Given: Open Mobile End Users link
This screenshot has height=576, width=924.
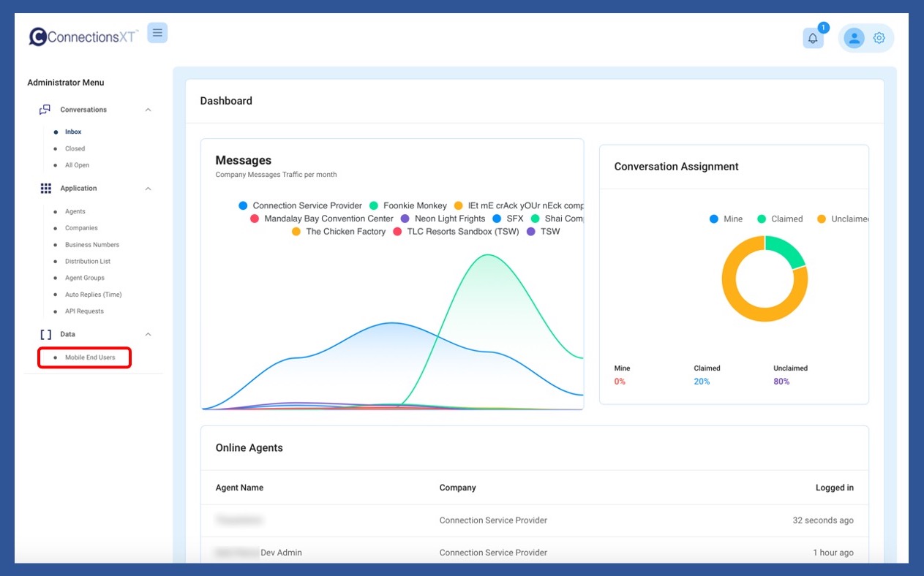Looking at the screenshot, I should 89,357.
